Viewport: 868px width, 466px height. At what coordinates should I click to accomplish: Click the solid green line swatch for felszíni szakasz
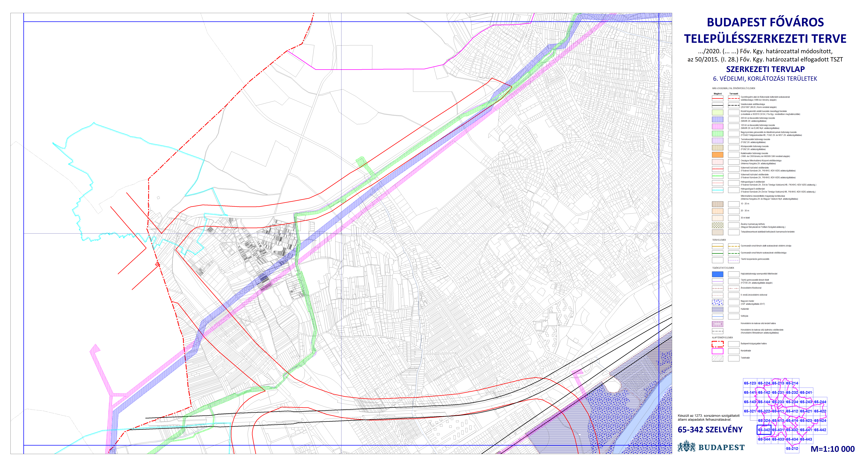tap(717, 253)
